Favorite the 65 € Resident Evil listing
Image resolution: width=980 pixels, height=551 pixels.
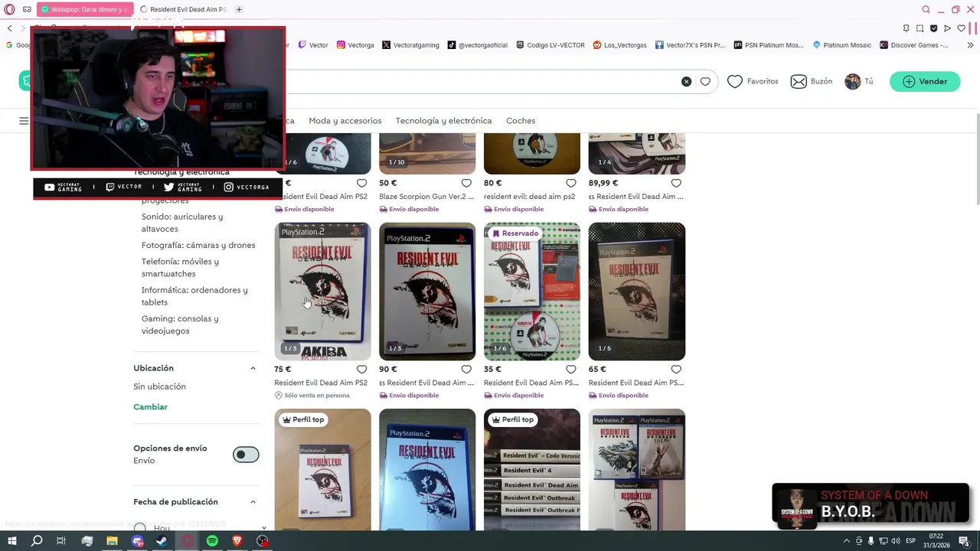pyautogui.click(x=676, y=370)
